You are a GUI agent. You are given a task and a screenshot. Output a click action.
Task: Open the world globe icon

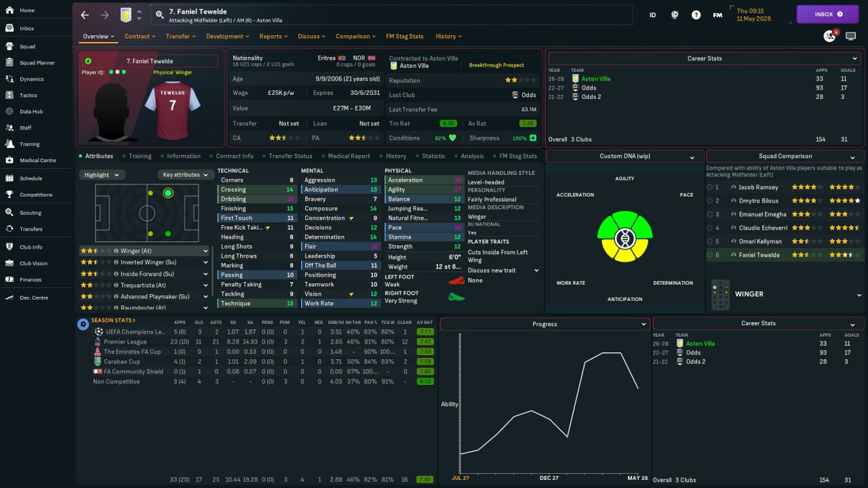coord(675,15)
